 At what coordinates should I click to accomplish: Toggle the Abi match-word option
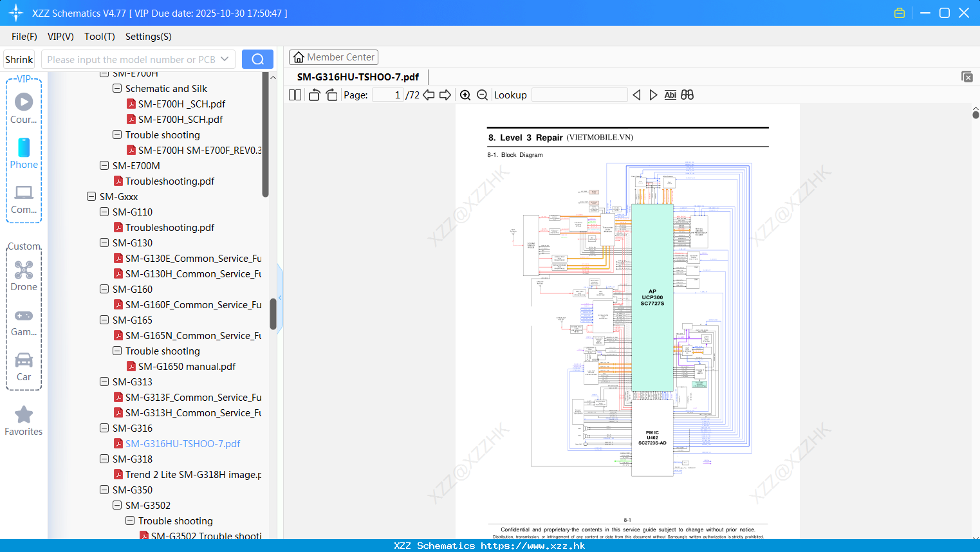coord(670,95)
